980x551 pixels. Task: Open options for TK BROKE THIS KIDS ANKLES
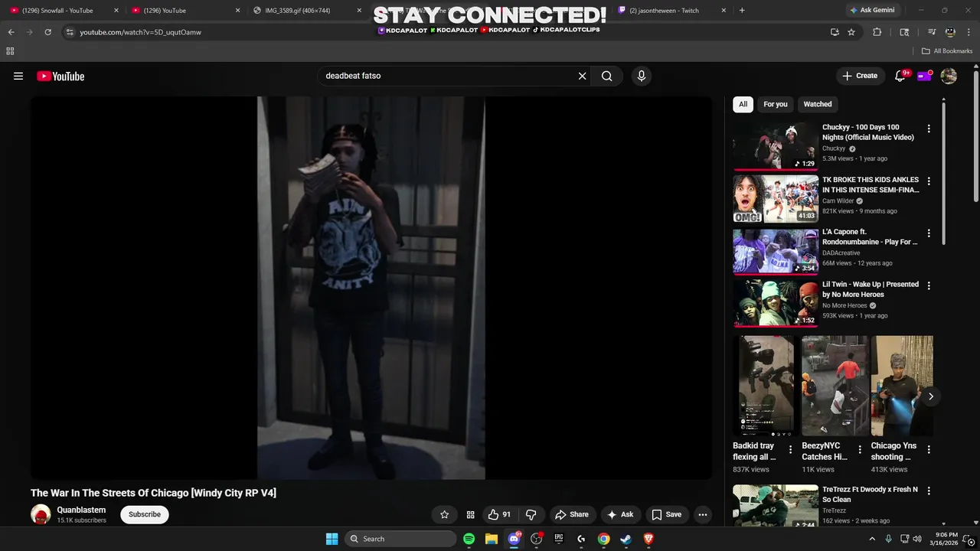pos(929,181)
